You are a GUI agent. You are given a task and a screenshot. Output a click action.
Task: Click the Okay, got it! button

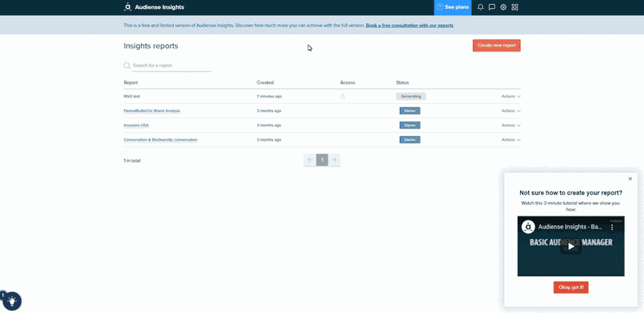571,287
